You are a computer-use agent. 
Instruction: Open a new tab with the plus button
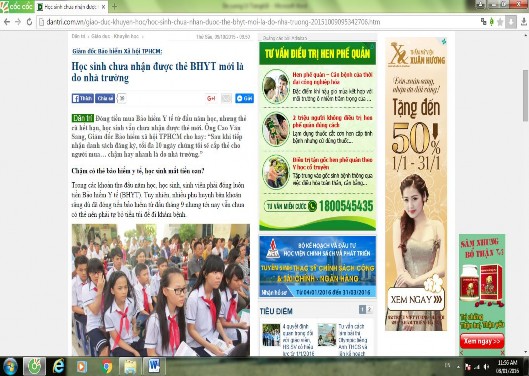point(114,6)
